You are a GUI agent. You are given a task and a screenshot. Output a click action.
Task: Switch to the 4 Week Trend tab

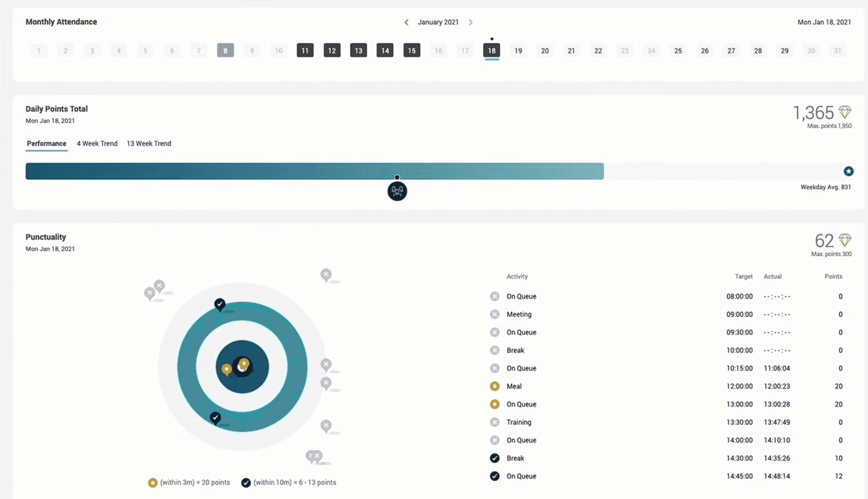pyautogui.click(x=97, y=143)
